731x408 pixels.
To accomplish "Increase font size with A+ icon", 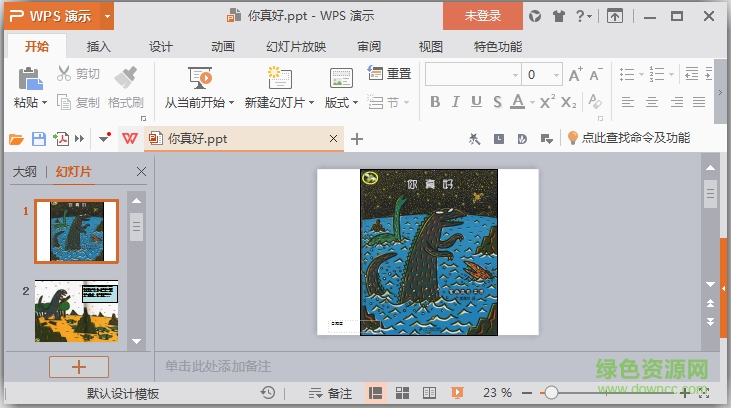I will [575, 75].
